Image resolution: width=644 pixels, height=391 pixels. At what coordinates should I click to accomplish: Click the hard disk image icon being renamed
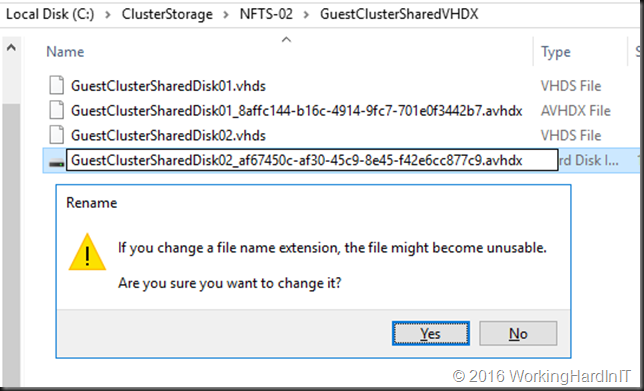click(57, 163)
